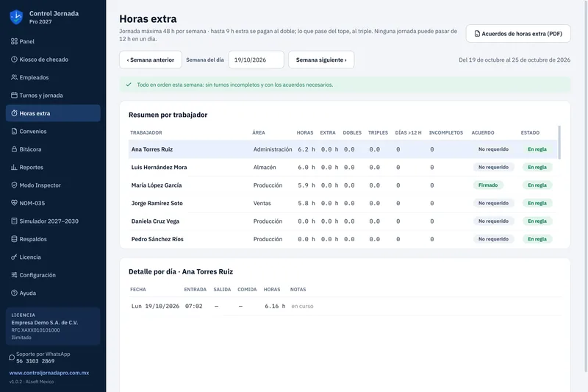Click the worker table vertical scrollbar
This screenshot has height=392, width=588.
click(559, 143)
